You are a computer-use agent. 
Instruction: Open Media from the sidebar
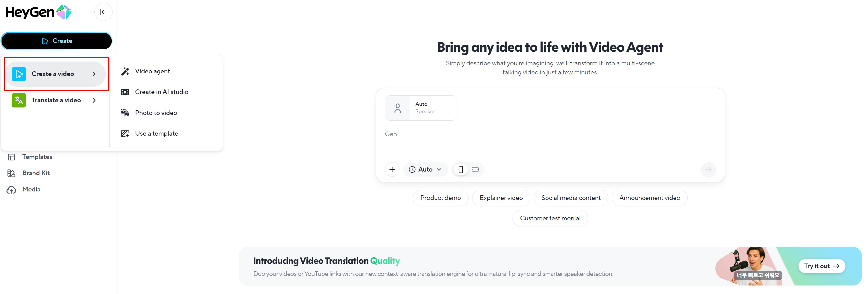tap(31, 189)
